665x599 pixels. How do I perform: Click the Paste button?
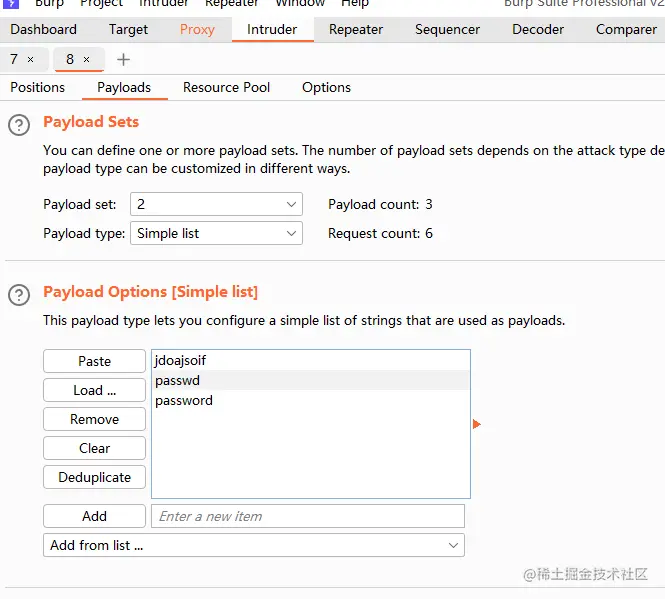[94, 361]
